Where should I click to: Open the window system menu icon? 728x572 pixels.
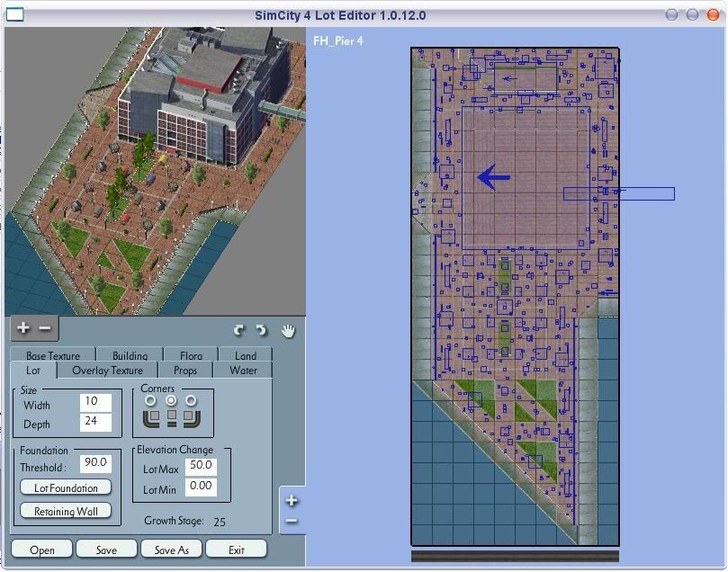click(x=14, y=15)
